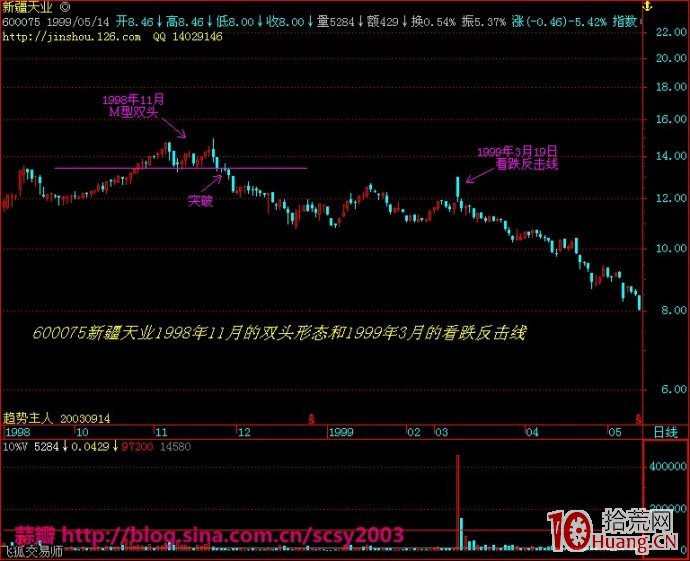Viewport: 690px width, 561px height.
Task: Click the 400000 volume axis label
Action: (x=668, y=466)
